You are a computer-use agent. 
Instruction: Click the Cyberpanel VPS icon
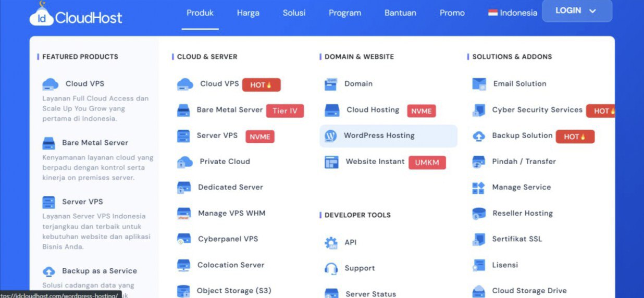pyautogui.click(x=184, y=239)
